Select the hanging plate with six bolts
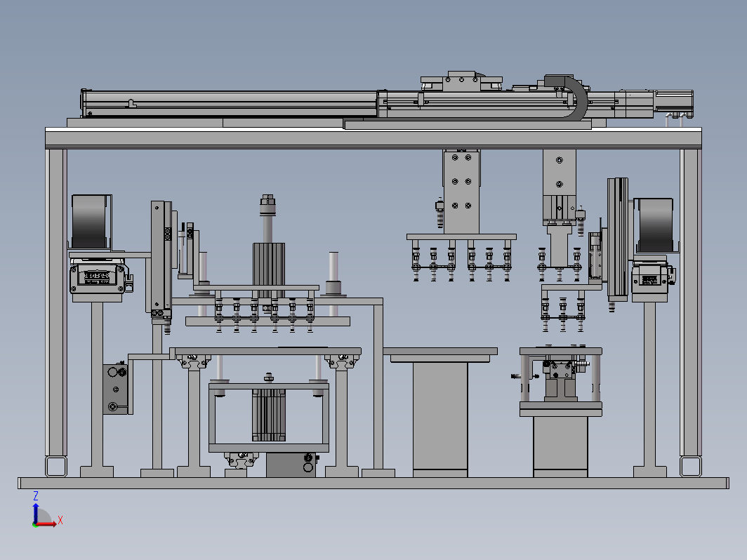Image resolution: width=747 pixels, height=560 pixels. (x=461, y=192)
